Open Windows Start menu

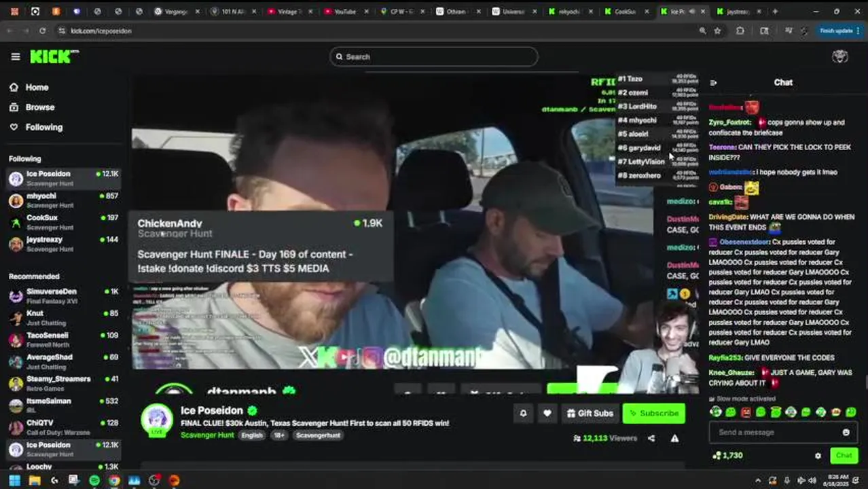[14, 481]
